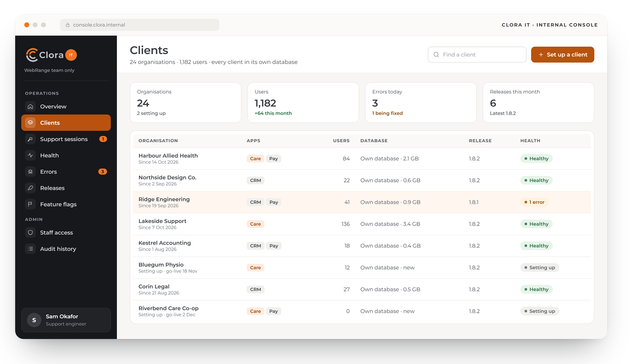Click the Clora logo in the sidebar
This screenshot has height=364, width=630.
pos(44,55)
